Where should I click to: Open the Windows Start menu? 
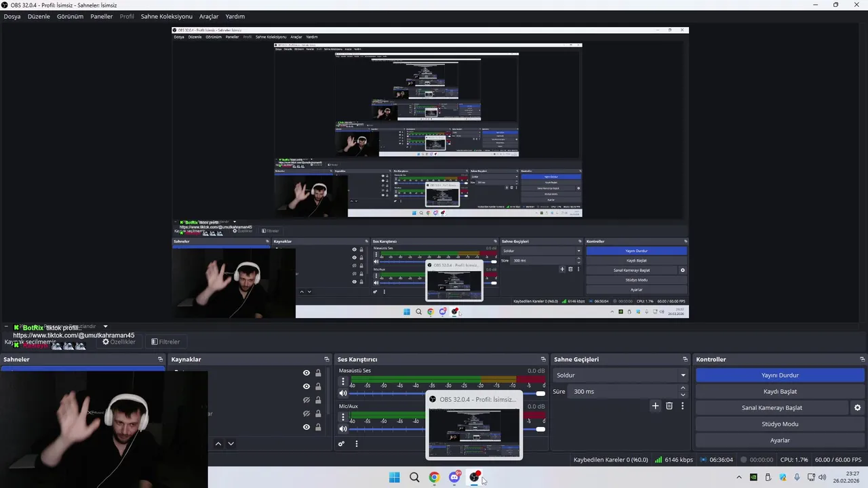coord(395,477)
